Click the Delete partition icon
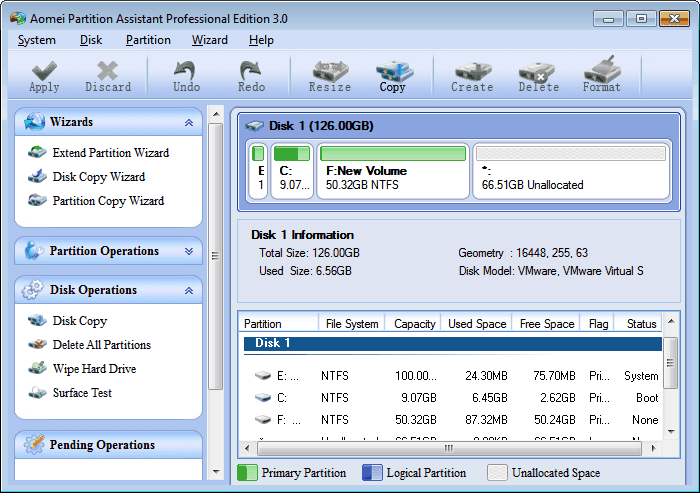Screen dimensions: 700x493 coord(537,71)
